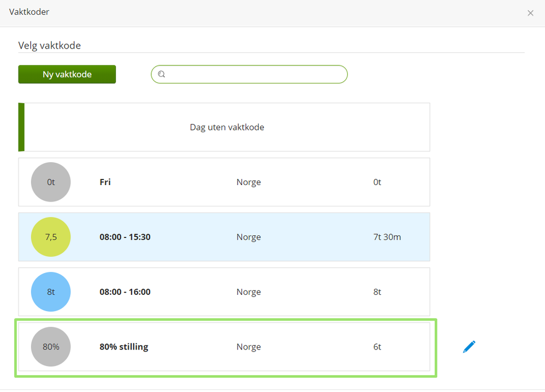This screenshot has width=545, height=392.
Task: Click the yellow 7,5 circle badge
Action: (x=51, y=237)
